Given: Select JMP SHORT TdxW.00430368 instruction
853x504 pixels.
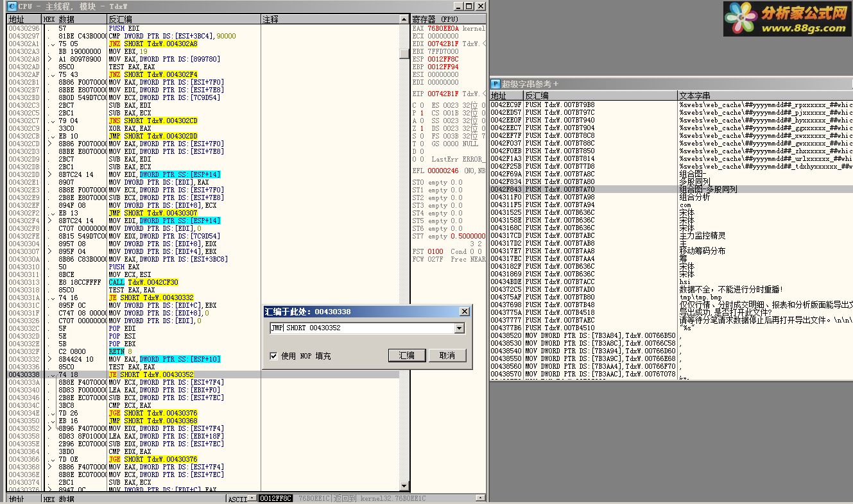Looking at the screenshot, I should pyautogui.click(x=153, y=421).
